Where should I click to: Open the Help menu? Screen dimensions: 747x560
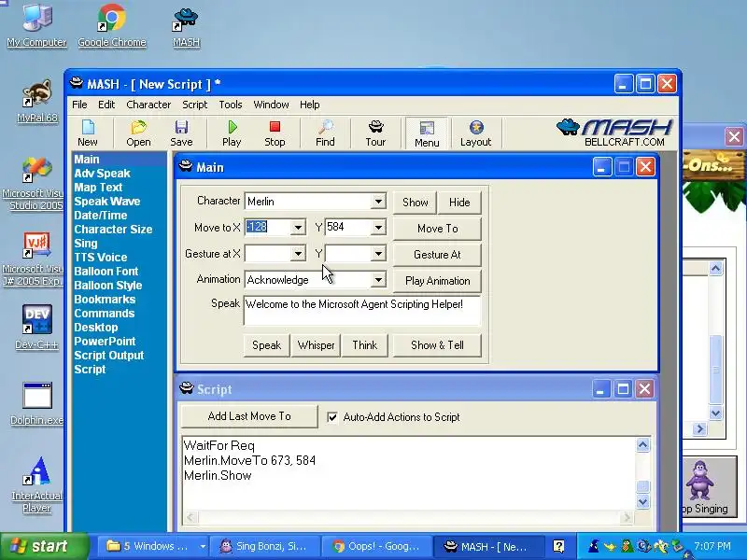pyautogui.click(x=310, y=105)
